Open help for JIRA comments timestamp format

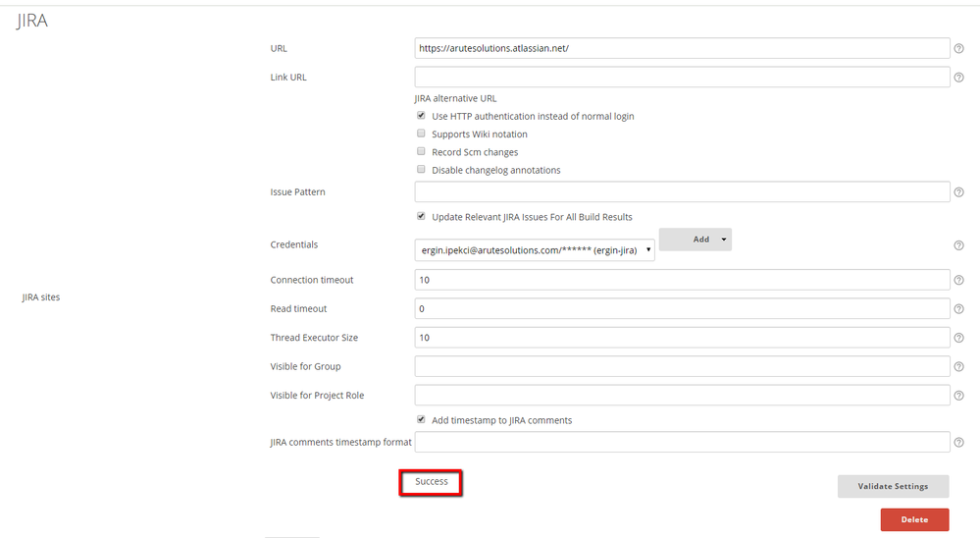click(x=958, y=443)
